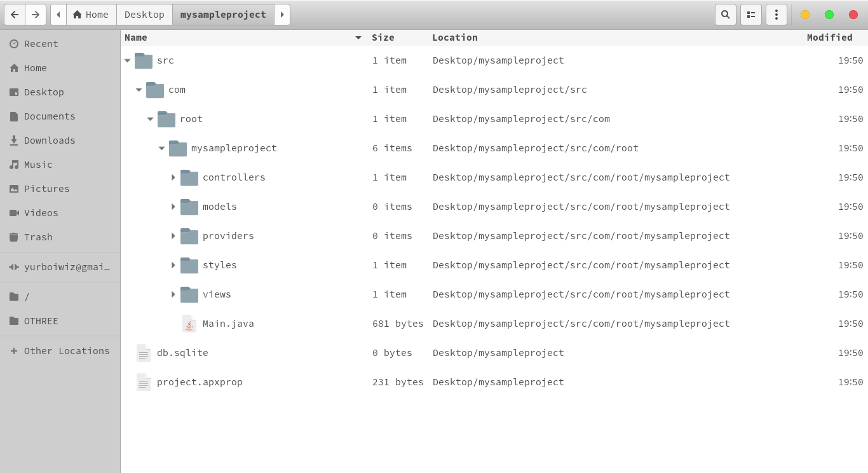Click the com folder icon
This screenshot has width=868, height=473.
coord(155,90)
